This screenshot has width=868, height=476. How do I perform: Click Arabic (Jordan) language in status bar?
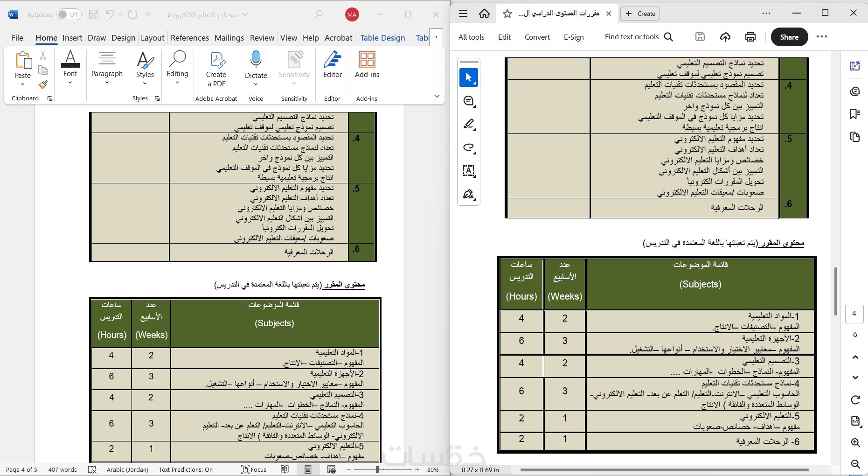127,469
